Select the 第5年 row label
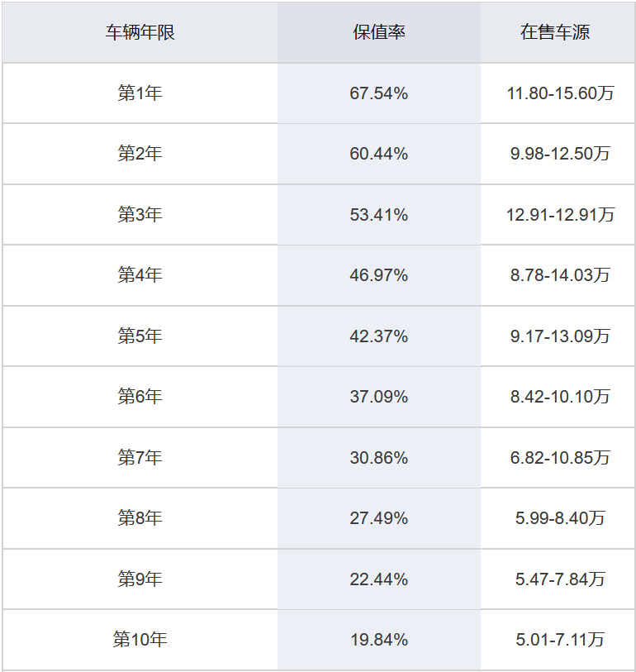The width and height of the screenshot is (636, 672). pyautogui.click(x=140, y=336)
